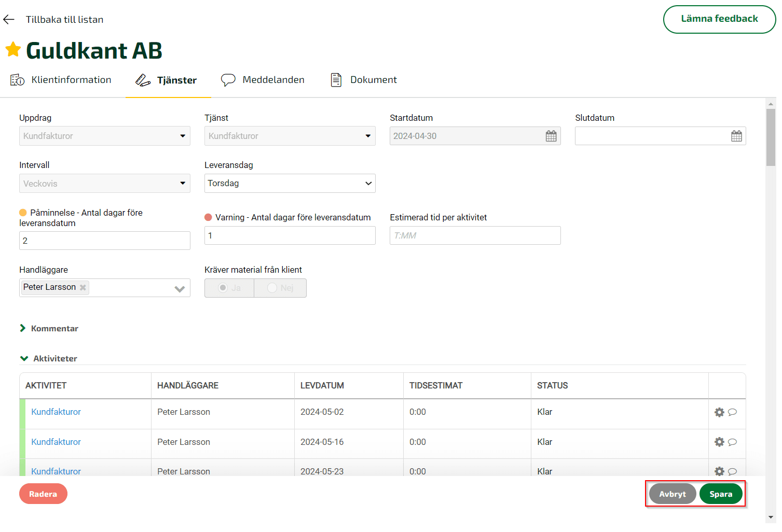Open comment bubble for 2024-05-23 activity

tap(732, 471)
